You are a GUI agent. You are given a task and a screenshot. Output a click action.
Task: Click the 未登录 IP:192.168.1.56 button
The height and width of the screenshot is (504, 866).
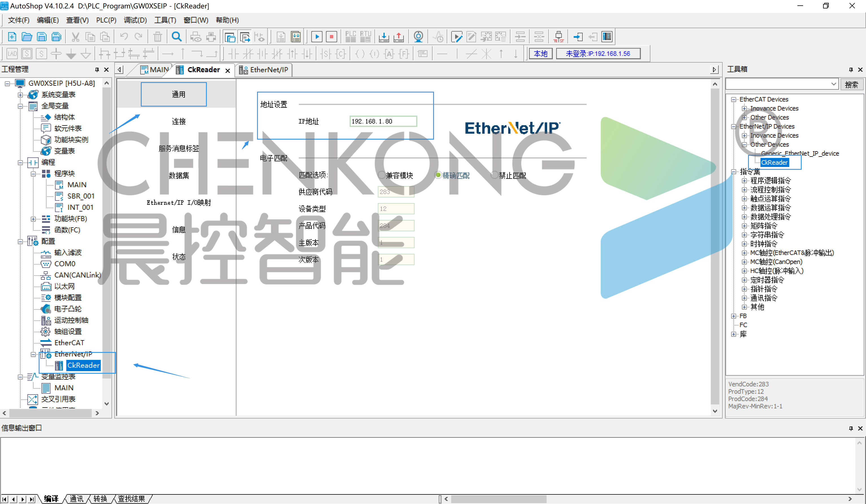[x=598, y=54]
